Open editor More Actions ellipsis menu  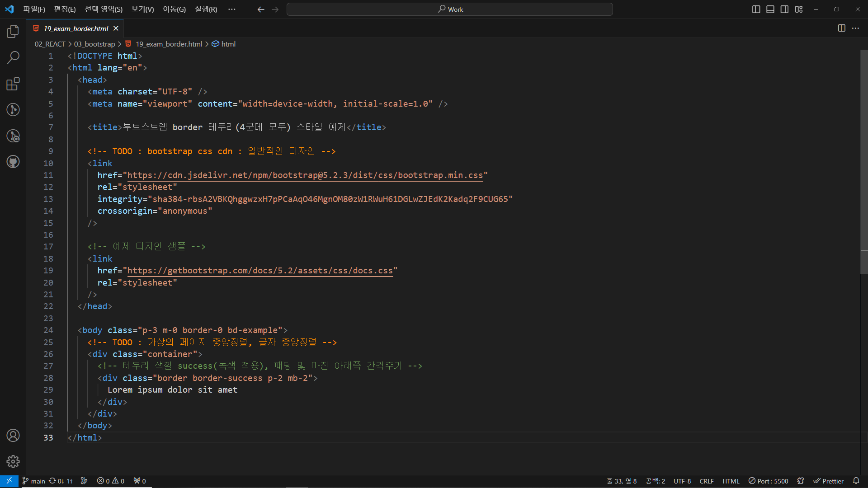coord(855,28)
